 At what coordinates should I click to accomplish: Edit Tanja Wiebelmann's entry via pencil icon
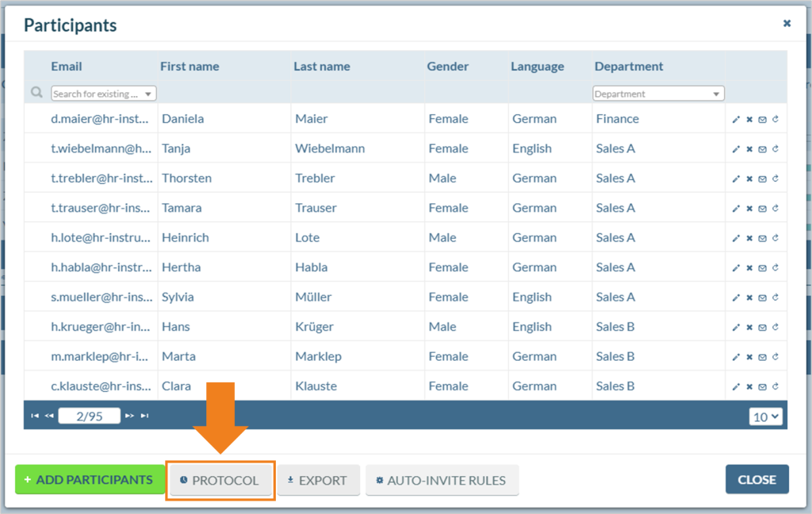(x=736, y=149)
